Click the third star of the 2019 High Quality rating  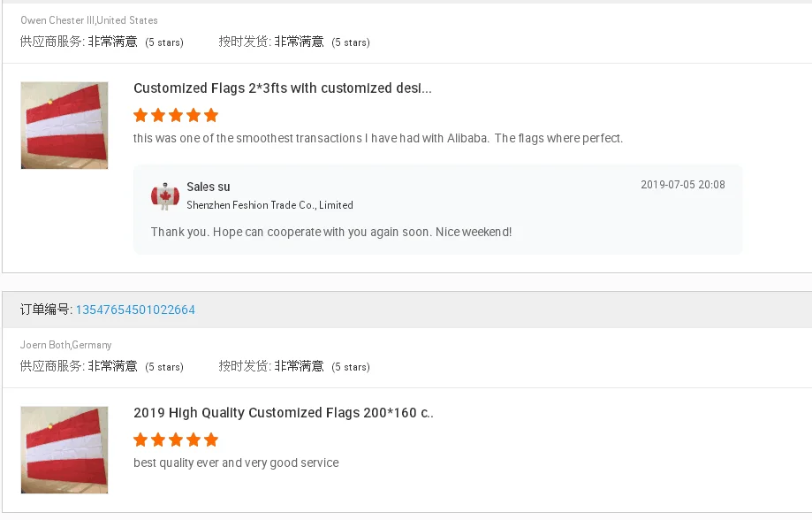(x=176, y=440)
